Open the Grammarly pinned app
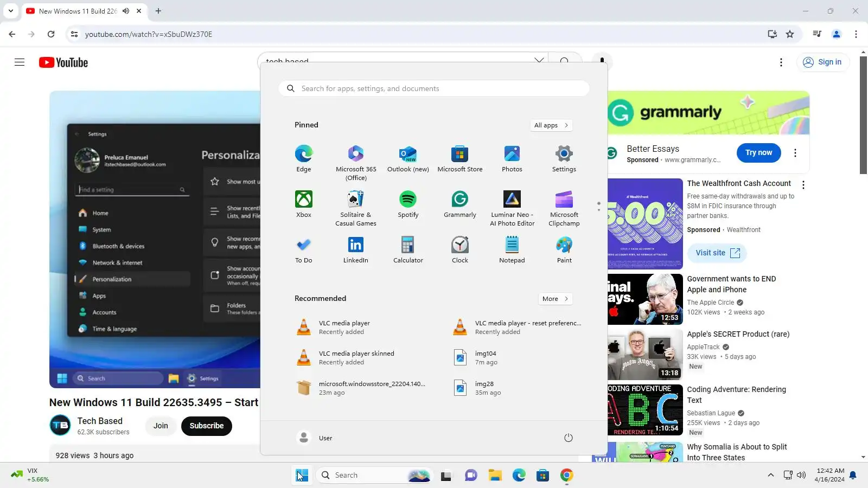 click(459, 204)
